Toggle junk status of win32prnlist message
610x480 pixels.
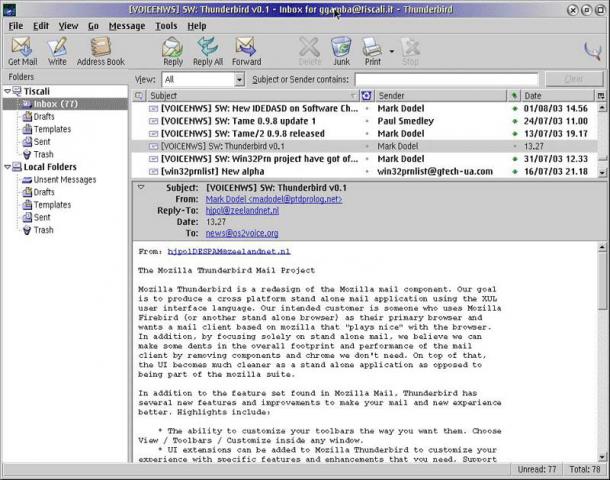(366, 172)
